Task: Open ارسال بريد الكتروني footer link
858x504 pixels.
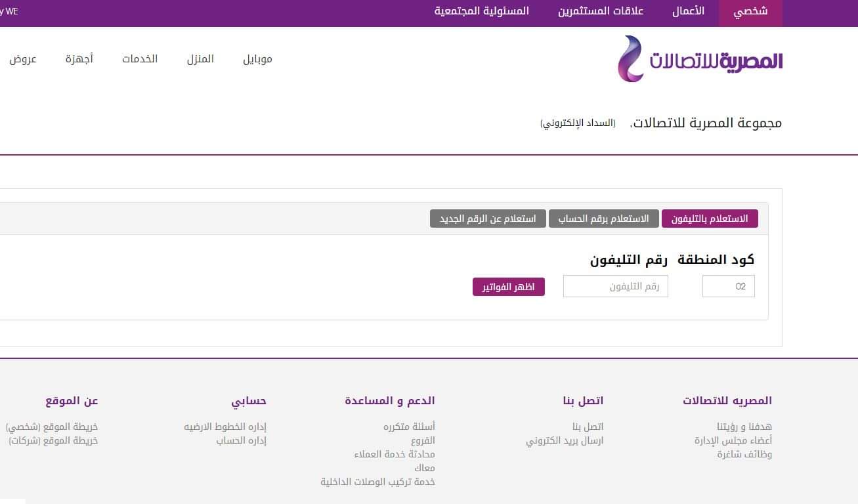Action: tap(565, 440)
